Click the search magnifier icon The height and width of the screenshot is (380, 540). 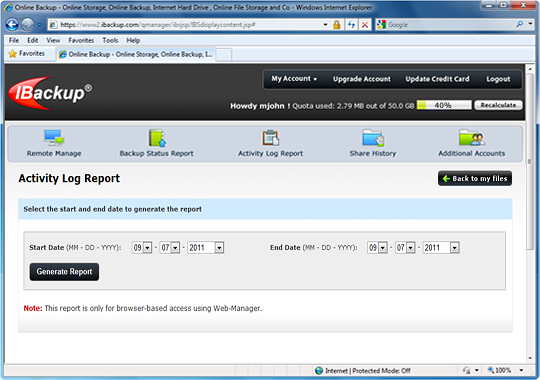(519, 24)
